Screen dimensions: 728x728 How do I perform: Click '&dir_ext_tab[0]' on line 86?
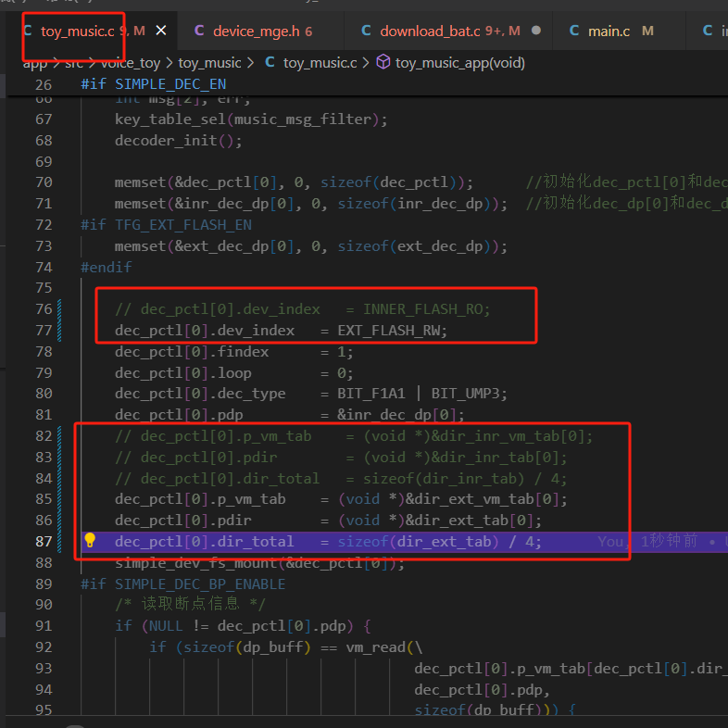470,521
